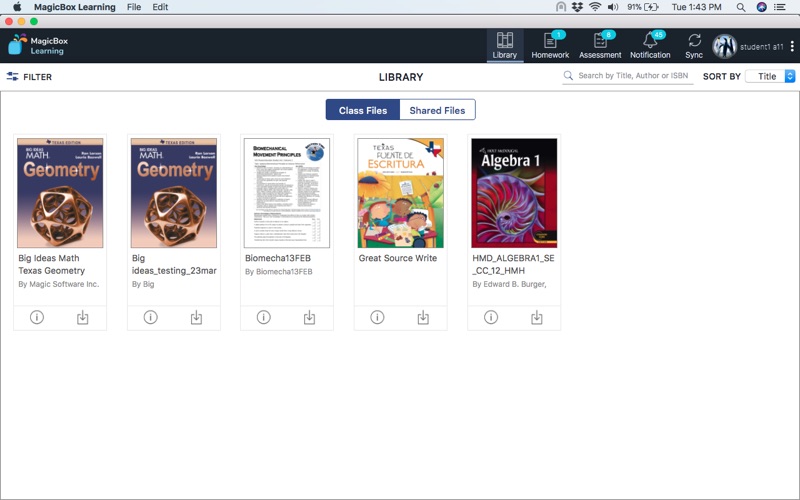Click the Great Source Write title
Viewport: 800px width, 500px height.
coord(397,258)
